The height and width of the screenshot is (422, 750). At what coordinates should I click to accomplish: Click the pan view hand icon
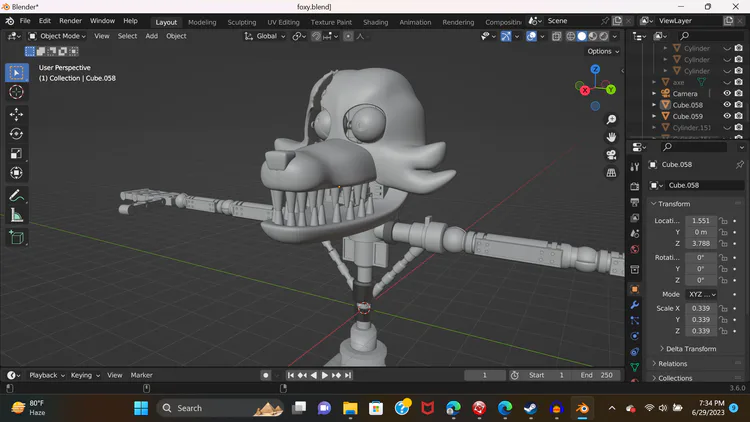pos(611,137)
